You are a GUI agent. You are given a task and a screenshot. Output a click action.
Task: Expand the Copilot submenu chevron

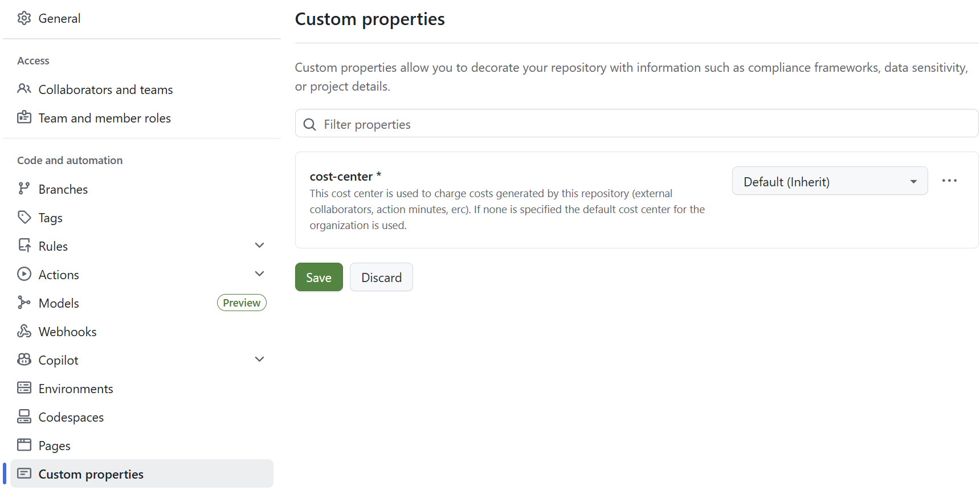coord(259,360)
